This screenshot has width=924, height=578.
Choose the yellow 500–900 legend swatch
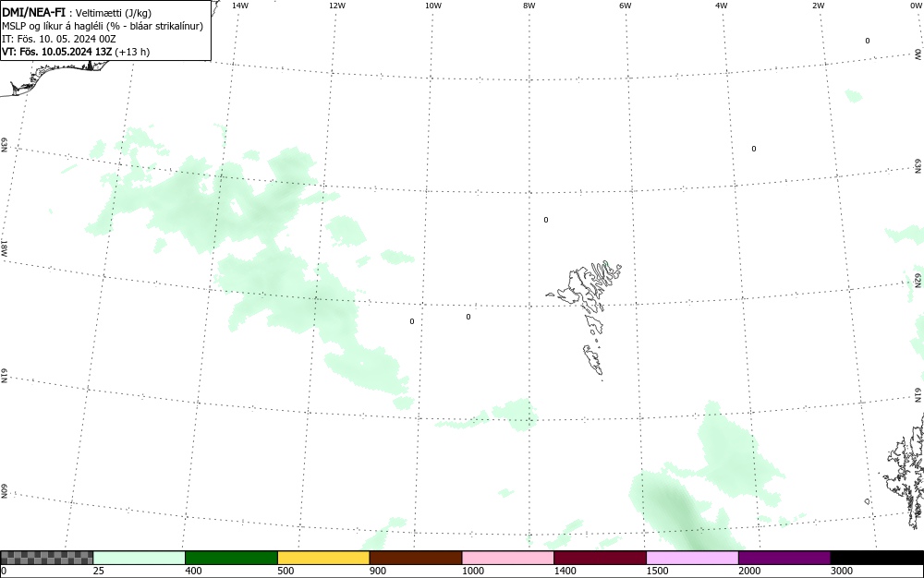click(323, 558)
